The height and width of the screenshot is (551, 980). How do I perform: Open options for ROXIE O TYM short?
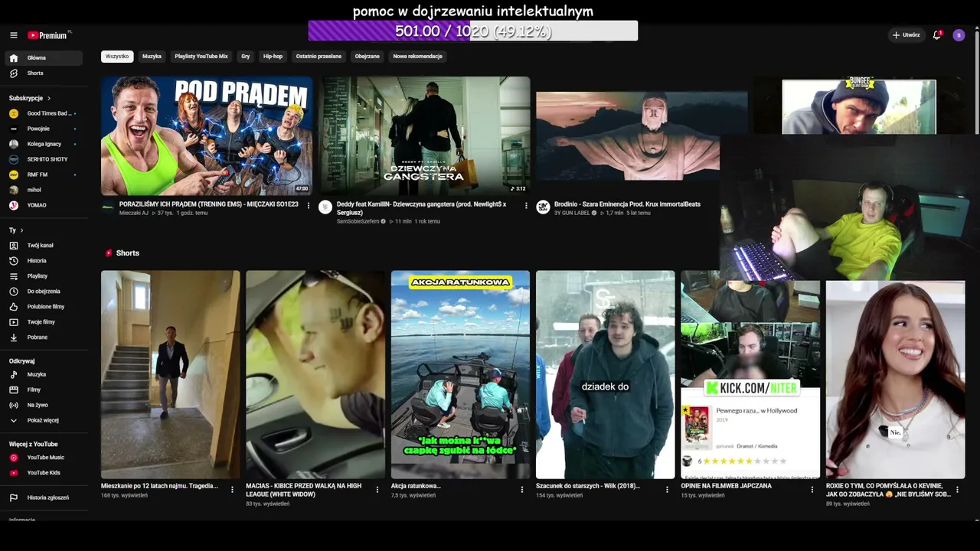[957, 490]
